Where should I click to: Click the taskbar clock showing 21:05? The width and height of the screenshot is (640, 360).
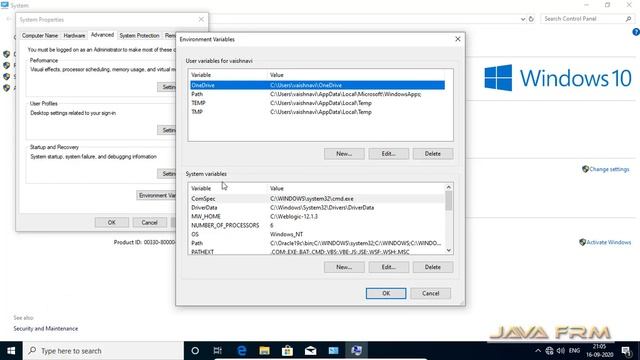click(x=599, y=351)
